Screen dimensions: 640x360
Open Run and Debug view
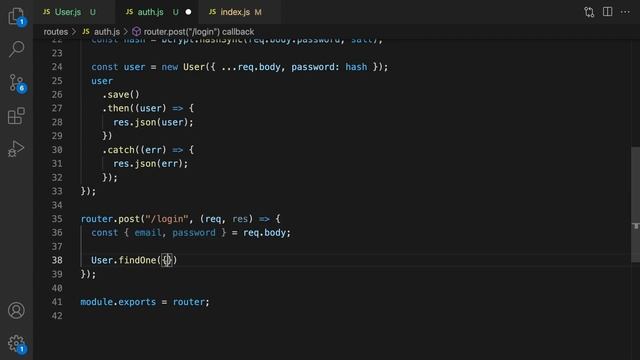(x=16, y=149)
